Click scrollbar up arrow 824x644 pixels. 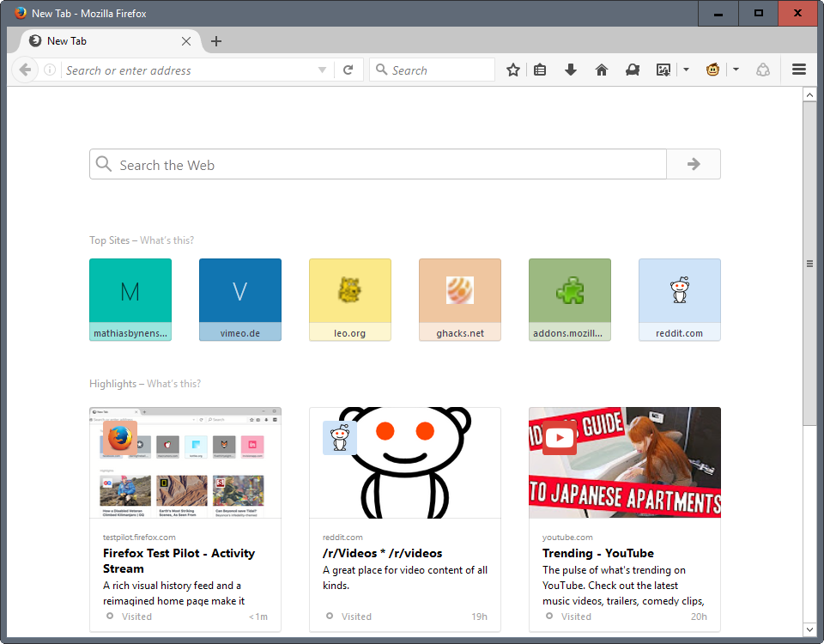click(x=809, y=95)
